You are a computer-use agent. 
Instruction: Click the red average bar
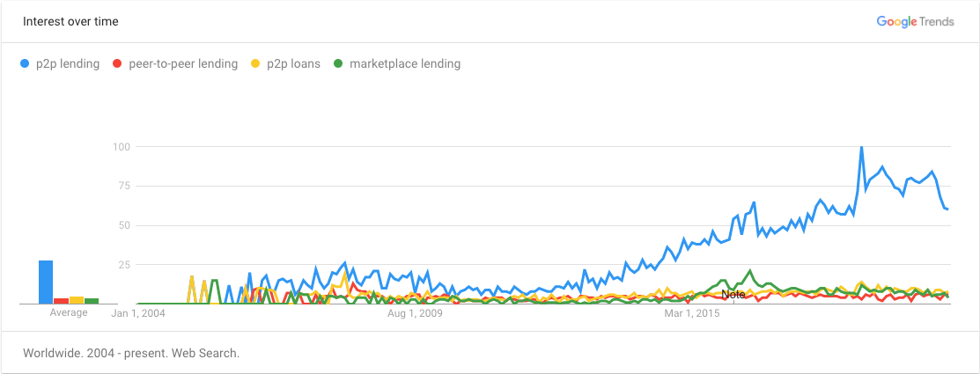tap(62, 301)
